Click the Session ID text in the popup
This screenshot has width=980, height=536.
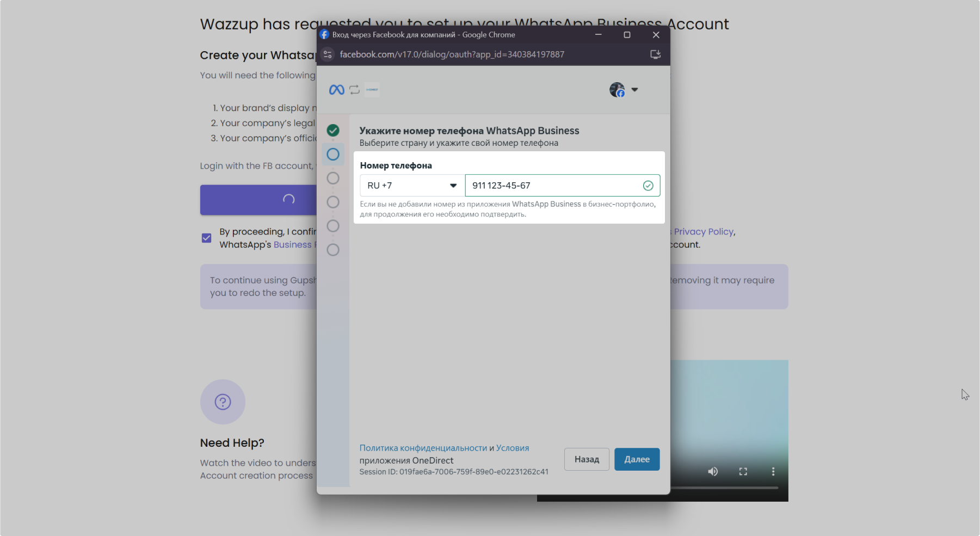454,472
